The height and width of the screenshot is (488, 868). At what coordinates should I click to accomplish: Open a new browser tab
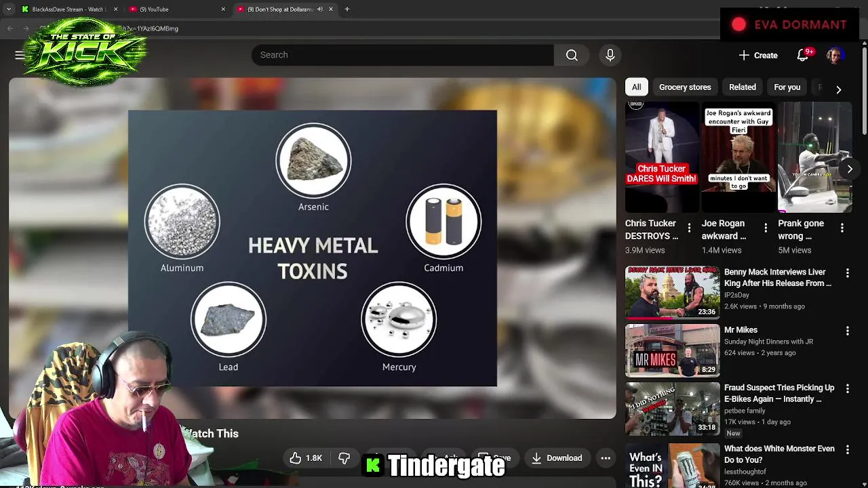tap(347, 9)
